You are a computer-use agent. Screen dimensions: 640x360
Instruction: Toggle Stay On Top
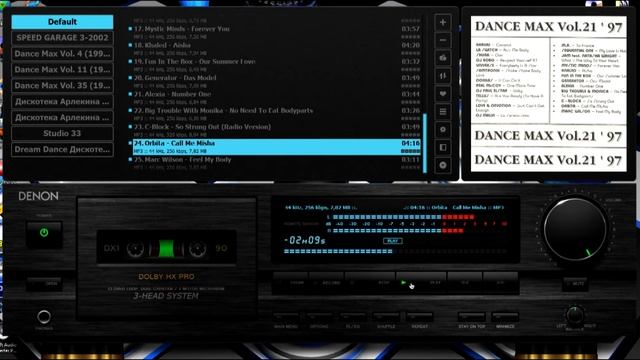pyautogui.click(x=471, y=318)
